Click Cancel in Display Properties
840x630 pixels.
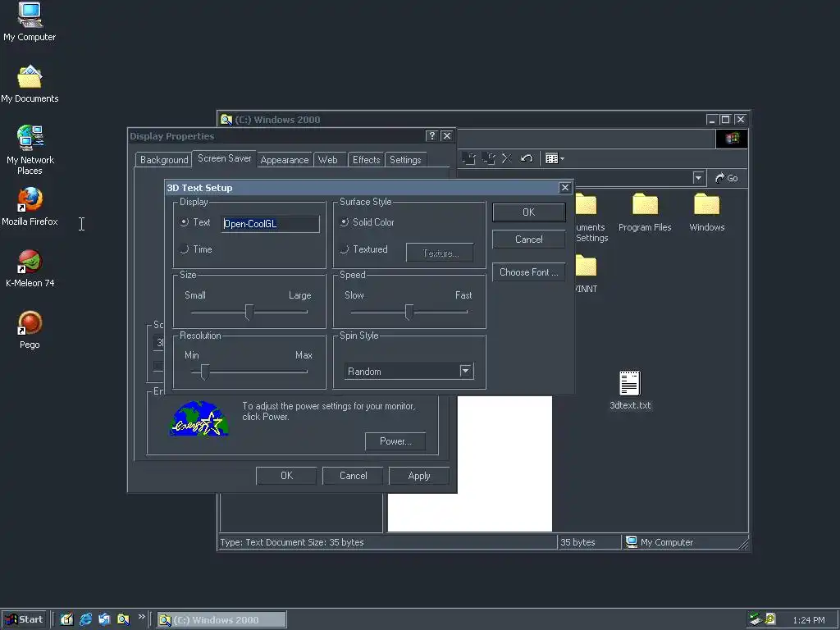coord(353,476)
